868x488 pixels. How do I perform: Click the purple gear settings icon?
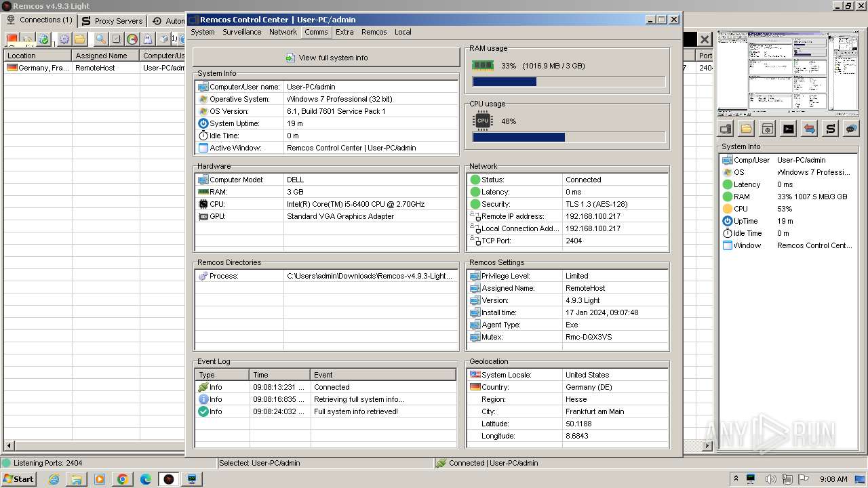point(64,39)
